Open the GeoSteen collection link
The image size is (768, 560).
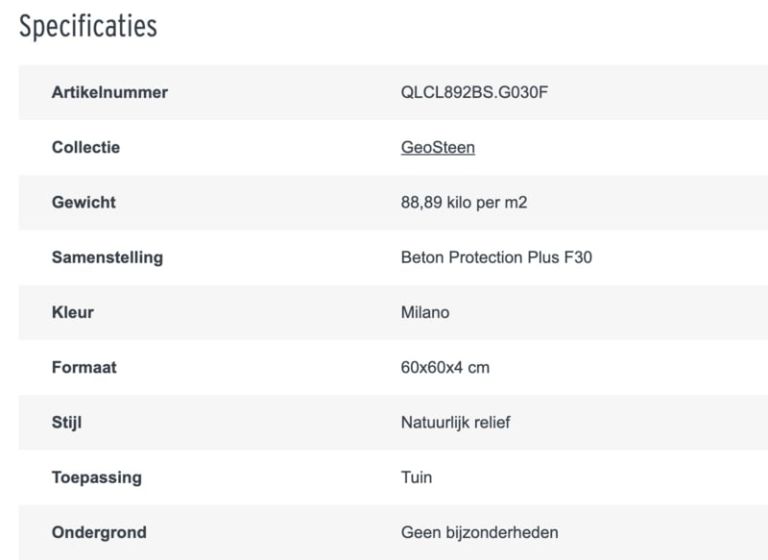[x=437, y=148]
